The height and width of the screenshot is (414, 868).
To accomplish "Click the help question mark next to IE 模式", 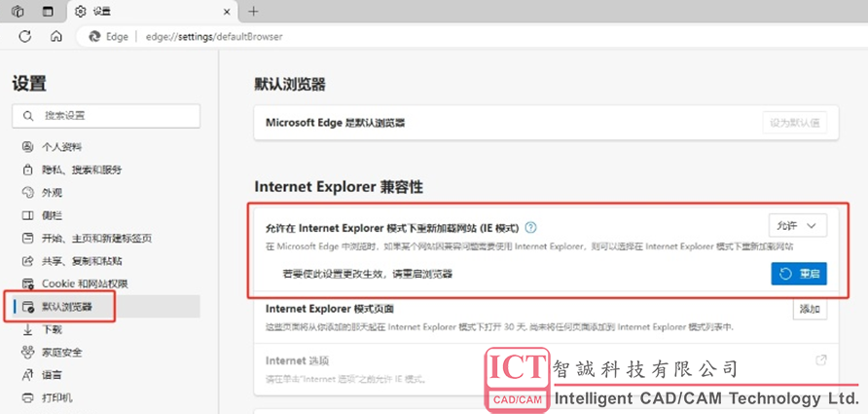I will [531, 227].
